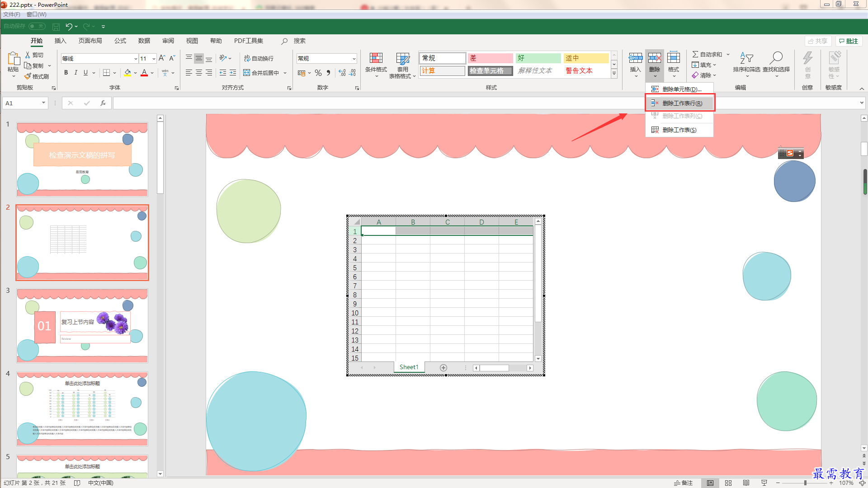Click the Share button
The height and width of the screenshot is (488, 868).
[x=818, y=41]
